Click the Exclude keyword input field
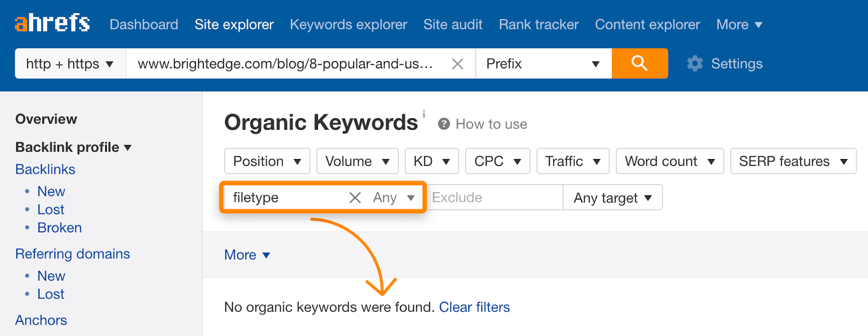 click(x=494, y=198)
